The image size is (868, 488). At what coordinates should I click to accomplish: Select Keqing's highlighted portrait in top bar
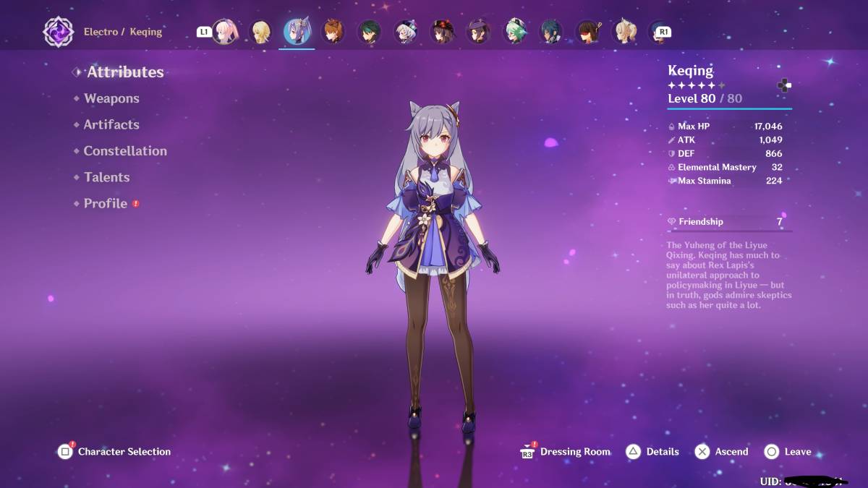tap(297, 32)
